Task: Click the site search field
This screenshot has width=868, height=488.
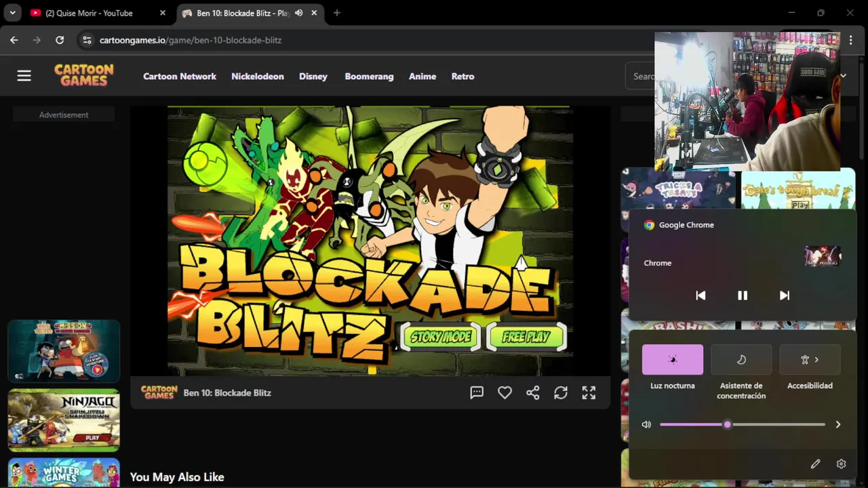Action: 641,77
